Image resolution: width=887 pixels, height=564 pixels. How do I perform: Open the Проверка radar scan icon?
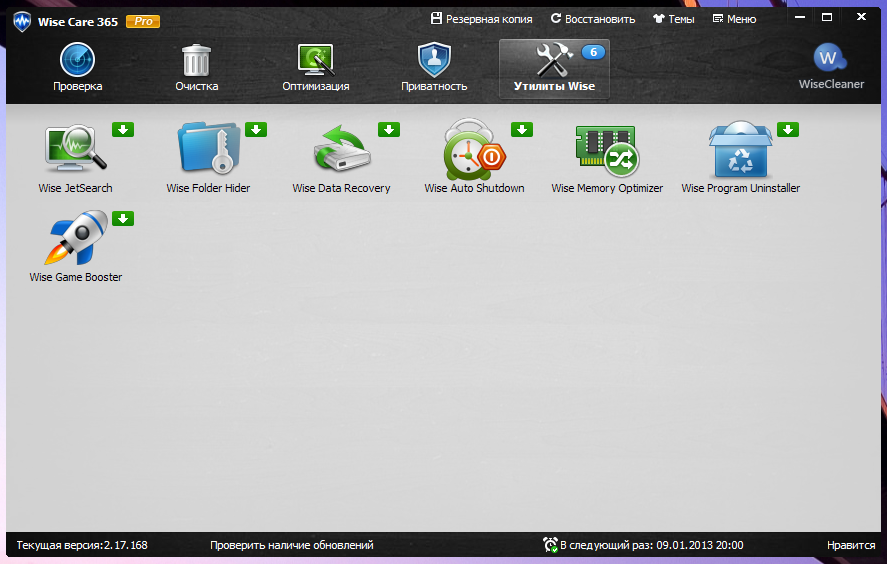77,60
